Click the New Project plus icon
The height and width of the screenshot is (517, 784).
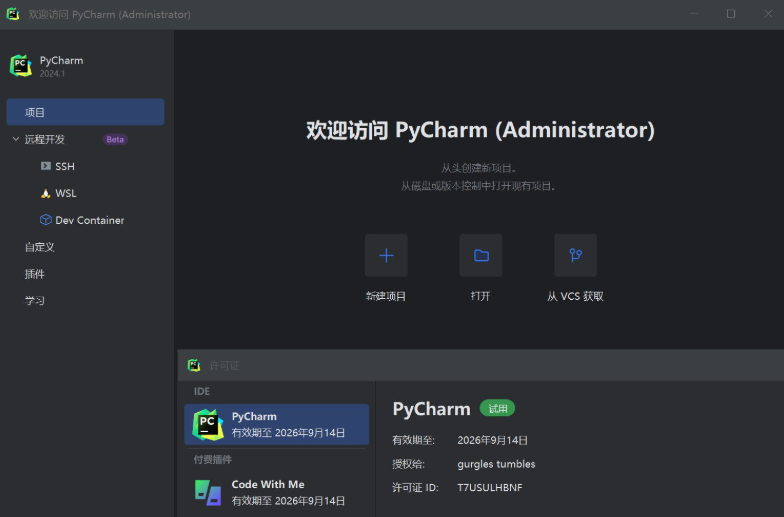[386, 256]
